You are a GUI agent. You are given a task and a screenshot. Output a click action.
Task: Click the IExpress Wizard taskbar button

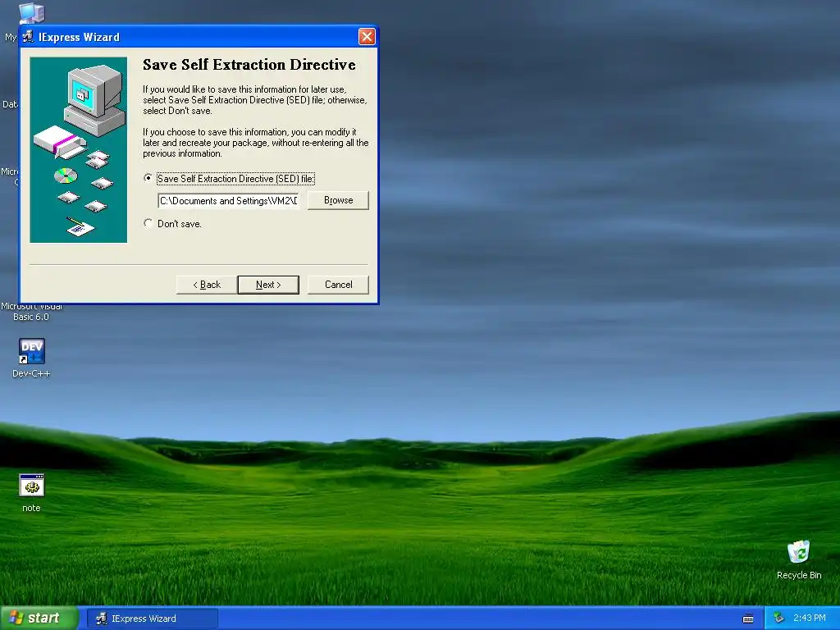153,619
